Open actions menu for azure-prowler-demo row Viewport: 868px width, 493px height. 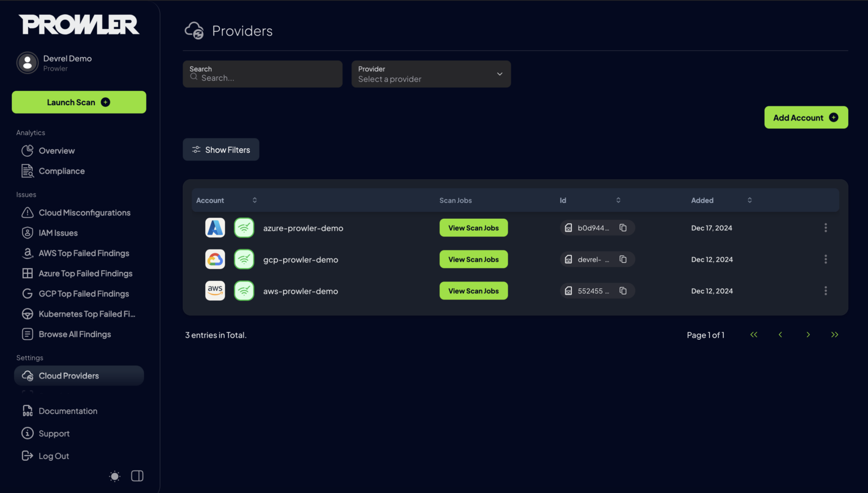tap(825, 228)
